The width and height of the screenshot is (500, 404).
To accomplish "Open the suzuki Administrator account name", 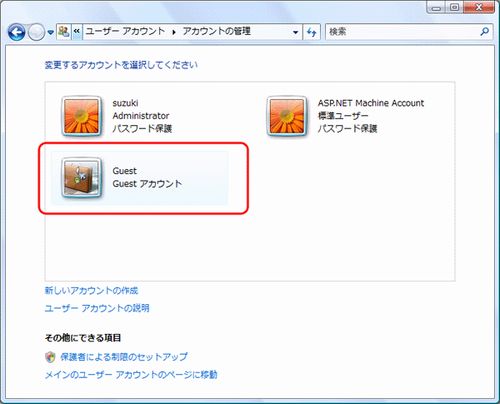I will coord(125,103).
